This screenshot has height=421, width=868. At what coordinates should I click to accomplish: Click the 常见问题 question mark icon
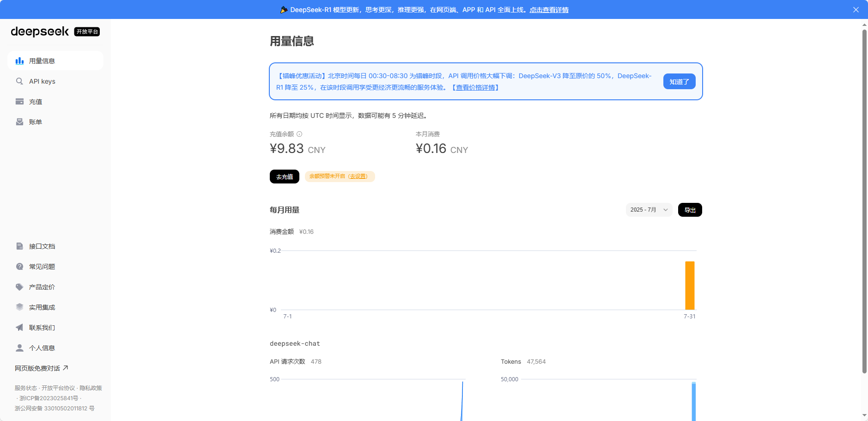pyautogui.click(x=19, y=267)
